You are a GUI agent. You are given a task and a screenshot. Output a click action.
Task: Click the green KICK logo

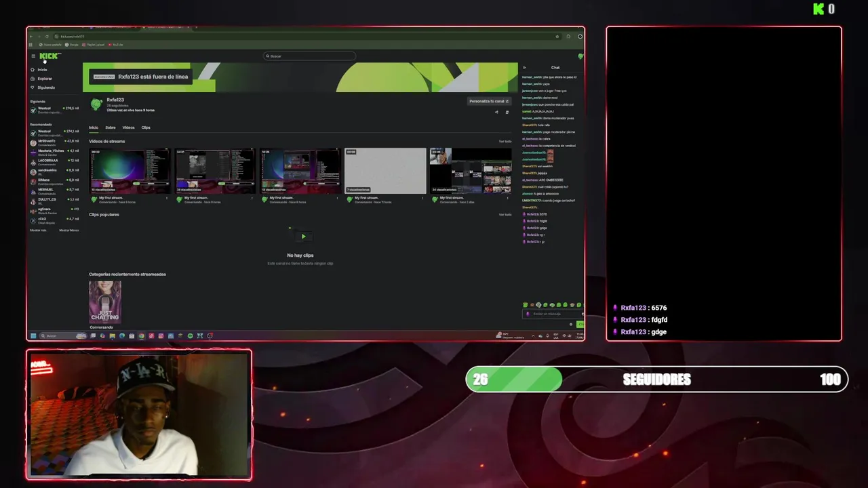click(50, 56)
